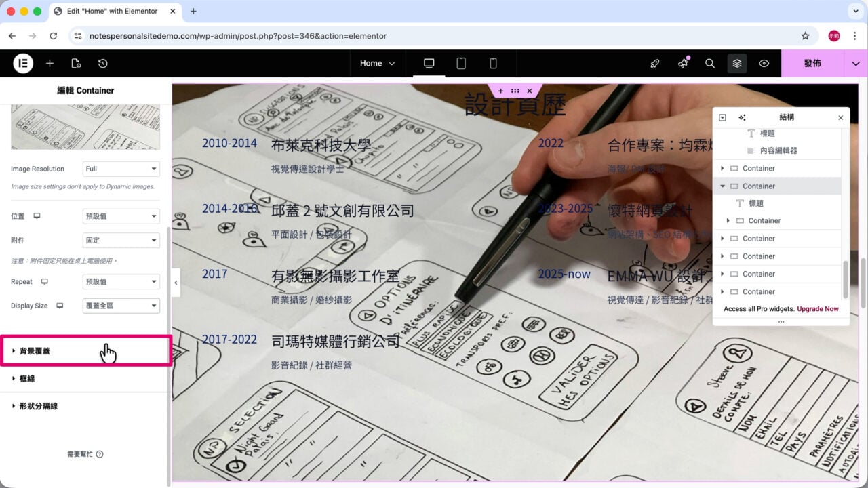
Task: Open the Image Resolution Full dropdown
Action: (x=121, y=169)
